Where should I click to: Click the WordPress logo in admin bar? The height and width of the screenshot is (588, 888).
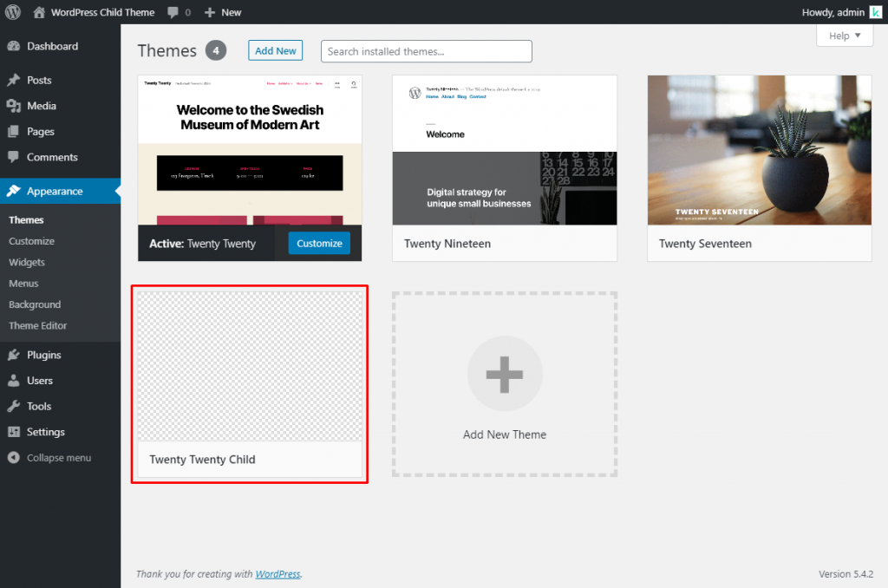(13, 12)
